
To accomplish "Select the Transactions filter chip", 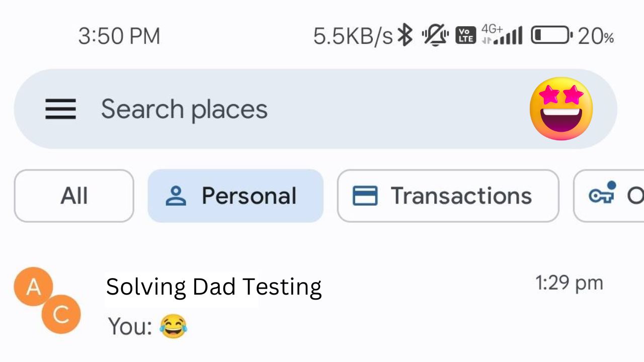I will [x=448, y=196].
